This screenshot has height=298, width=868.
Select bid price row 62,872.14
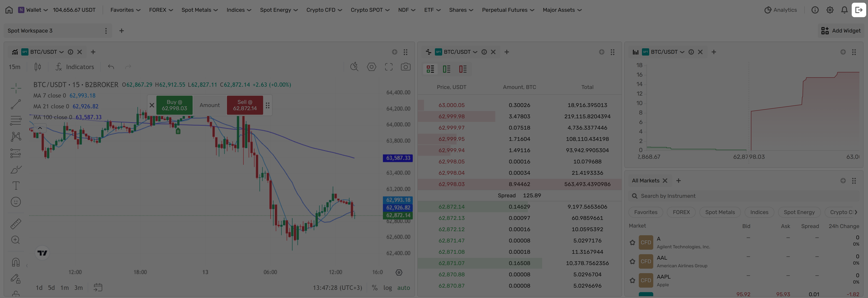pyautogui.click(x=520, y=207)
